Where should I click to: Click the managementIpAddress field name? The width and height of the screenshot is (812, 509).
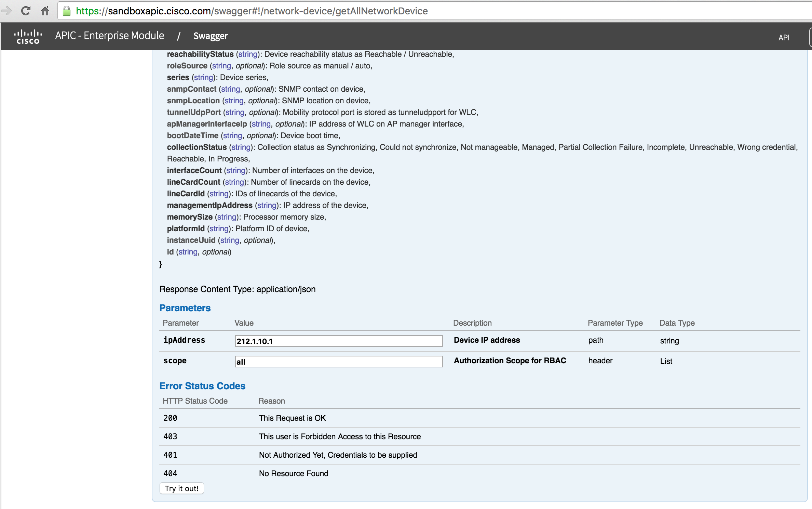[x=210, y=205]
